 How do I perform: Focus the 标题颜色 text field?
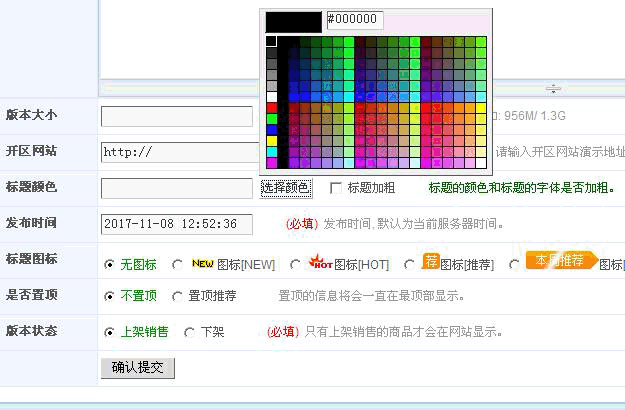pyautogui.click(x=177, y=188)
